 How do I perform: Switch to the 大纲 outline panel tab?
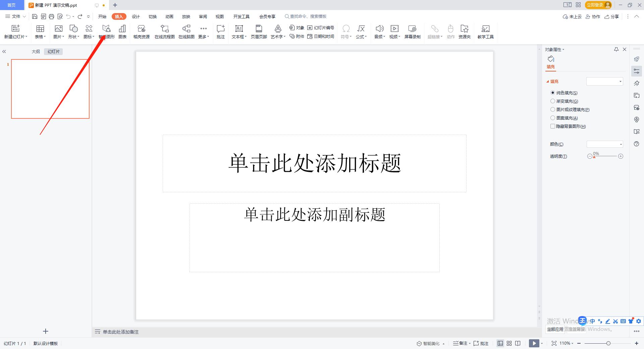click(x=35, y=51)
